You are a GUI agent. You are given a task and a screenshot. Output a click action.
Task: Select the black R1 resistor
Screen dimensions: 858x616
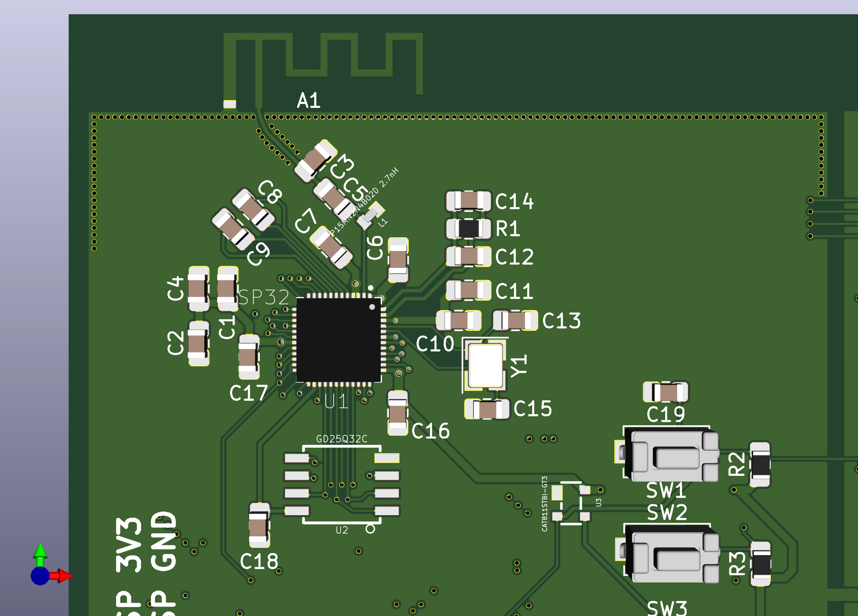click(x=469, y=229)
